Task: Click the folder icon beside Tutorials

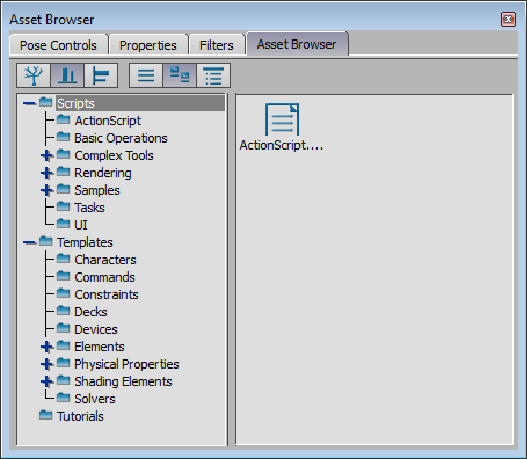Action: (45, 415)
